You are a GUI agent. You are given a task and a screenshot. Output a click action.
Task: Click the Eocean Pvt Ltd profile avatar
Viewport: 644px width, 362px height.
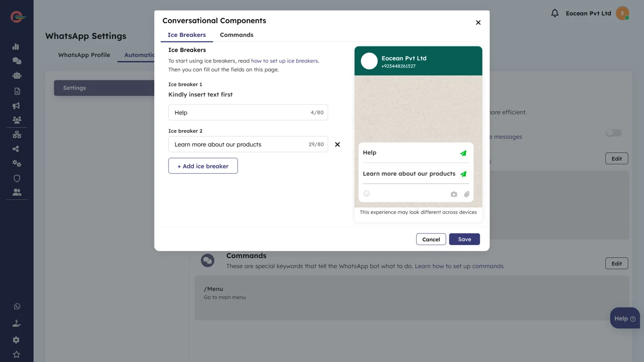(x=622, y=13)
